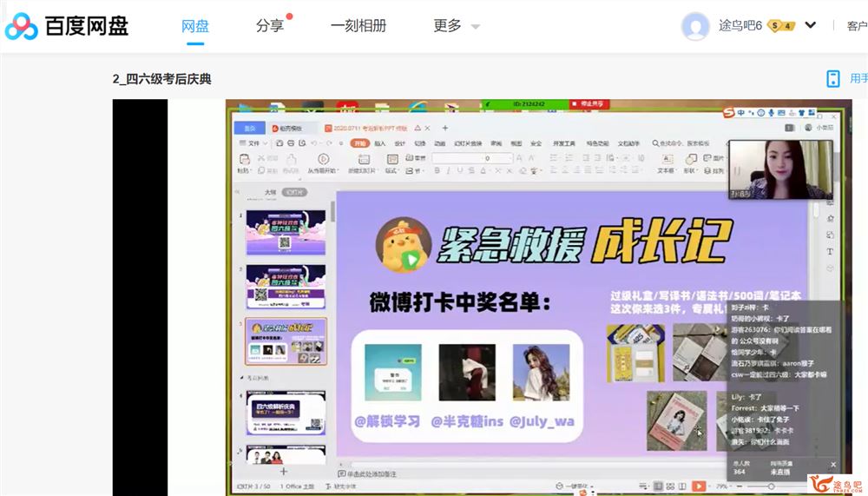Open the 视图 ribbon tab
The height and width of the screenshot is (496, 868).
pyautogui.click(x=516, y=143)
